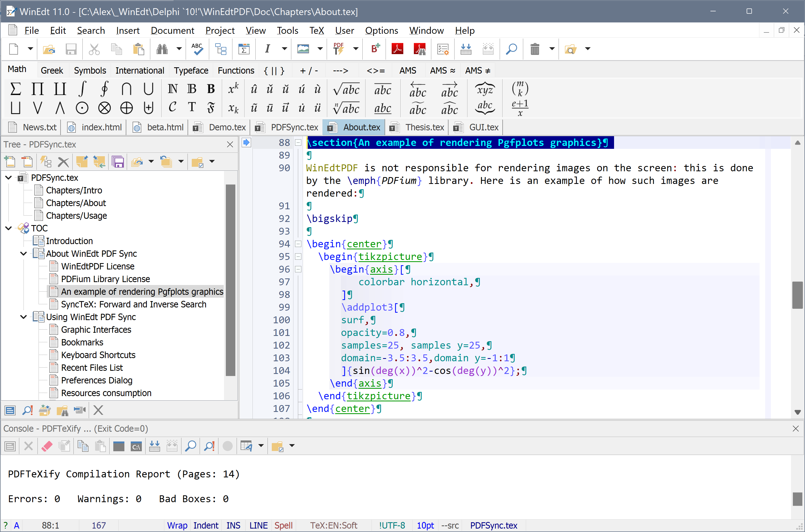Image resolution: width=805 pixels, height=532 pixels.
Task: Open the Acrobat PDF preview icon
Action: pos(397,49)
